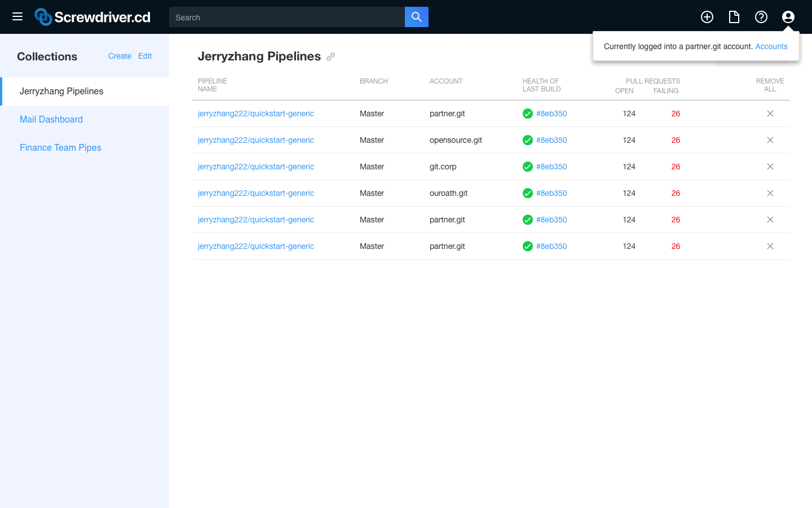The width and height of the screenshot is (812, 508).
Task: Click the ouroath.git account cell
Action: [x=449, y=193]
